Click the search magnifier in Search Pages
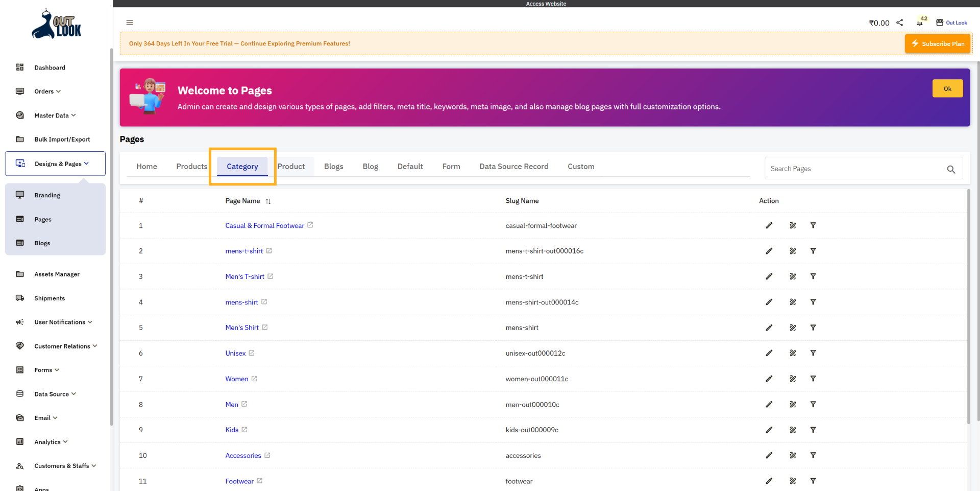Viewport: 980px width, 491px height. 951,169
